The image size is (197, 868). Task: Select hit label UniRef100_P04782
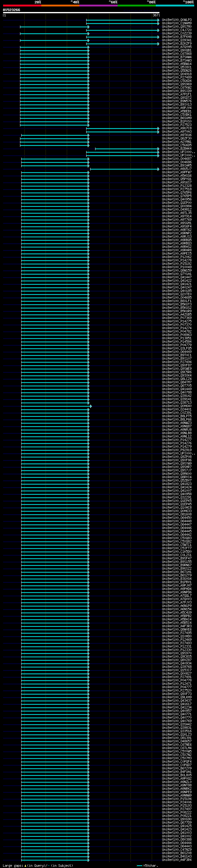pos(176,332)
